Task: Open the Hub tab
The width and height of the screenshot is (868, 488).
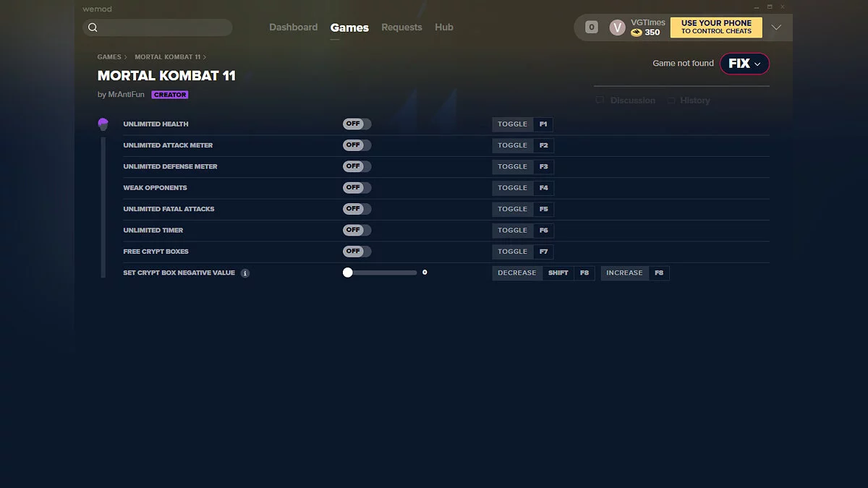Action: 444,27
